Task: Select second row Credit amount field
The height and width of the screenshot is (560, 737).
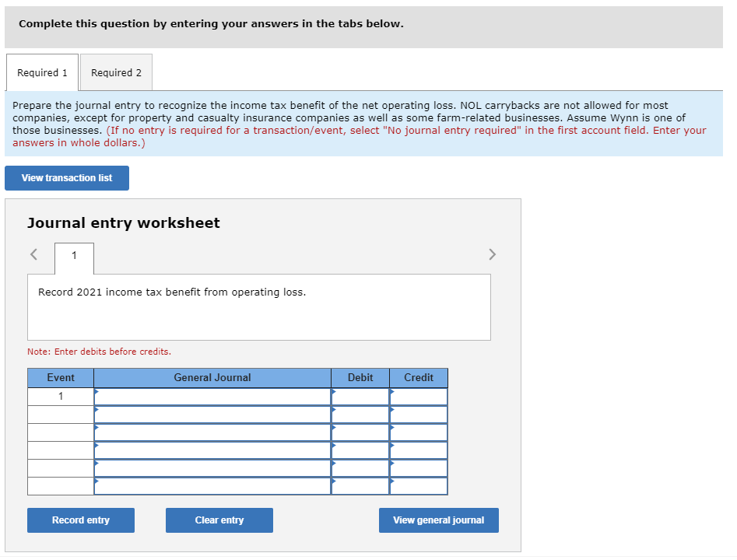Action: (419, 415)
